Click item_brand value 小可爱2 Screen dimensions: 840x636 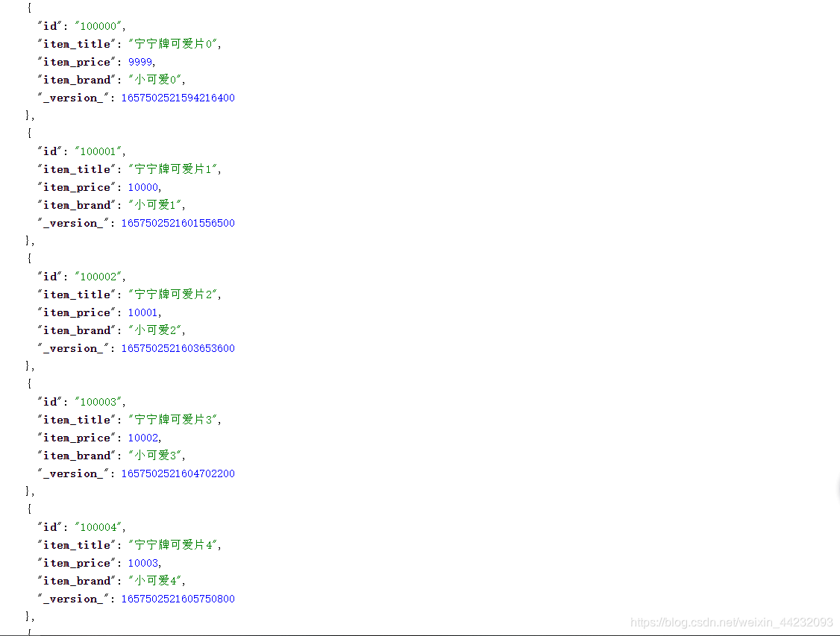pyautogui.click(x=155, y=330)
